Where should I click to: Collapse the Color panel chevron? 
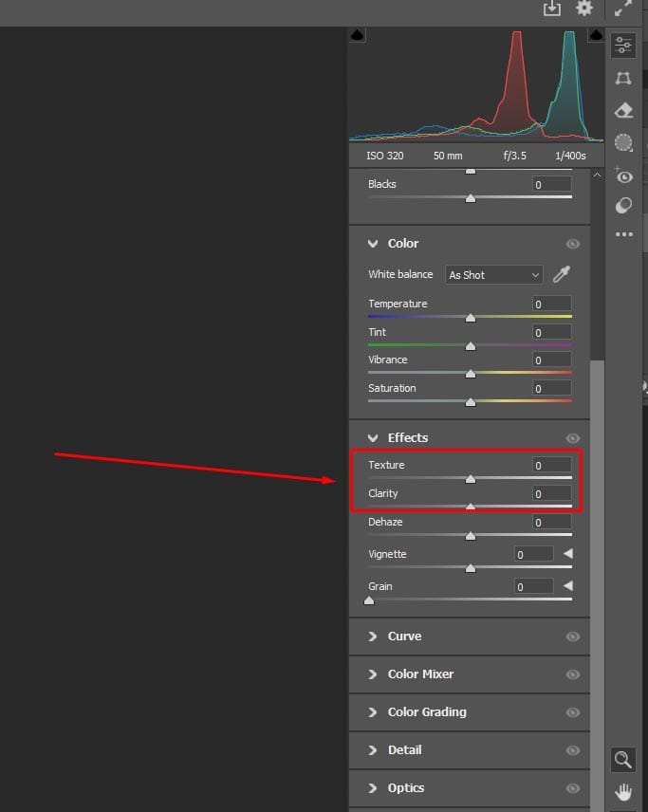(373, 244)
